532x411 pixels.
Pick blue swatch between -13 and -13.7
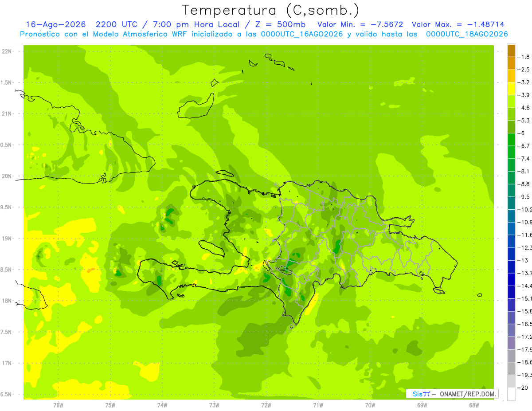pos(511,266)
